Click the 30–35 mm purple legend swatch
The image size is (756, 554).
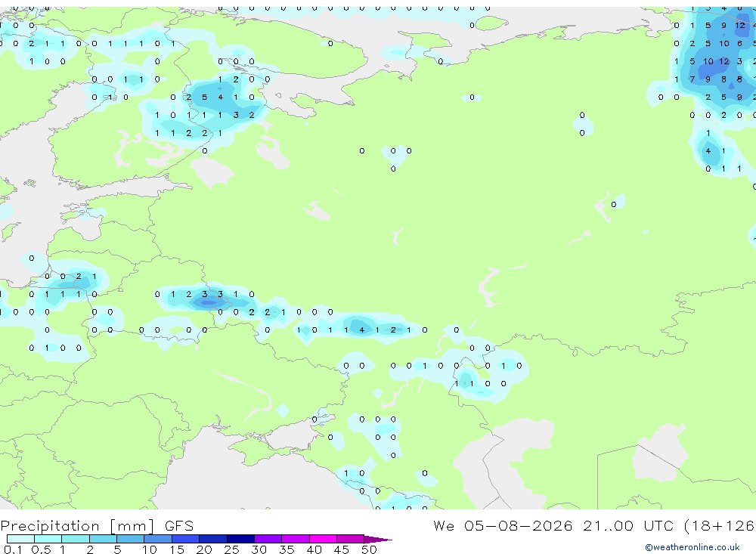point(268,539)
